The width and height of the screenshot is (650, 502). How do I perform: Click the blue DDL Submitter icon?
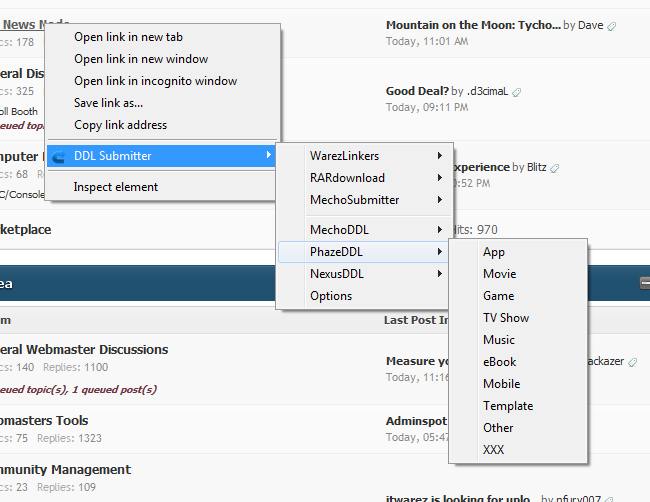click(x=59, y=156)
